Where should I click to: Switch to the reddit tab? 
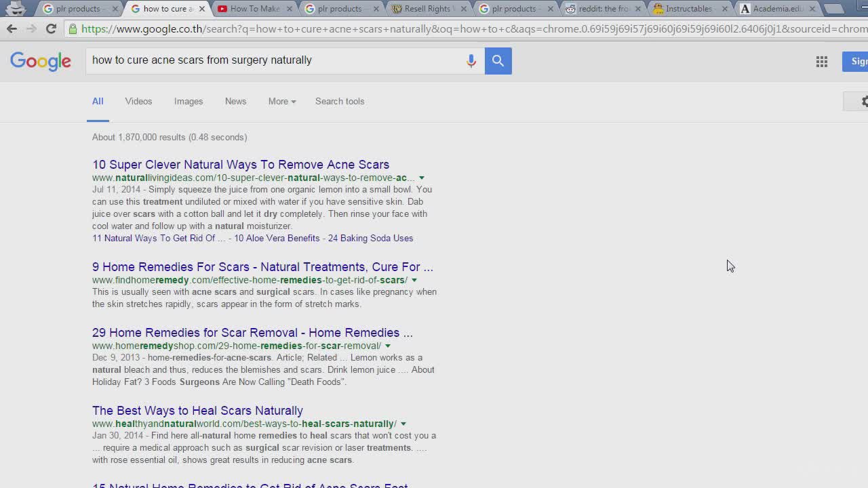click(600, 9)
